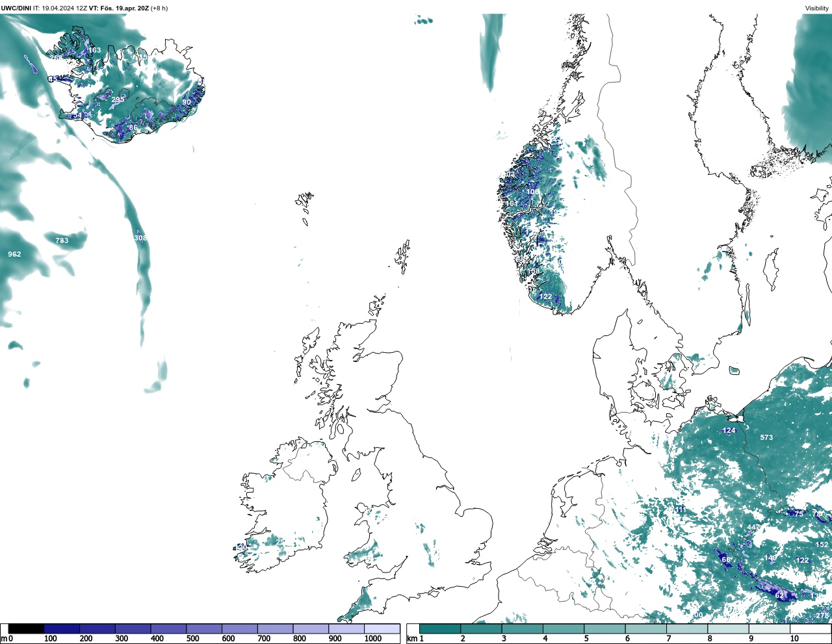Select the 500–600 m legend swatch
The image size is (832, 644).
click(204, 629)
